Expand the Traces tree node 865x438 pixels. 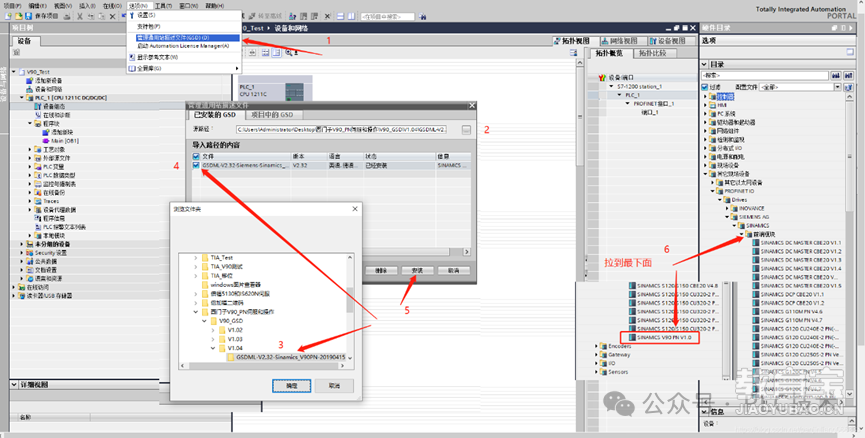point(31,201)
